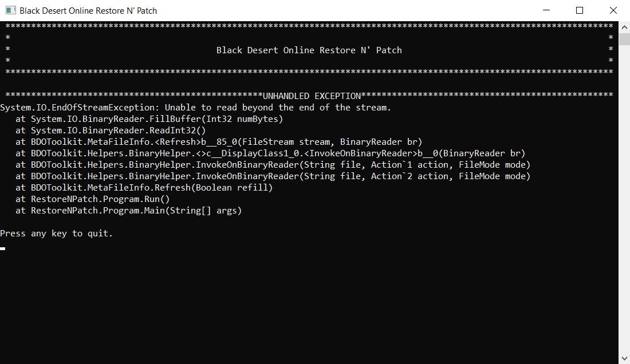This screenshot has height=364, width=630.
Task: Click the console app icon in title bar
Action: (10, 10)
